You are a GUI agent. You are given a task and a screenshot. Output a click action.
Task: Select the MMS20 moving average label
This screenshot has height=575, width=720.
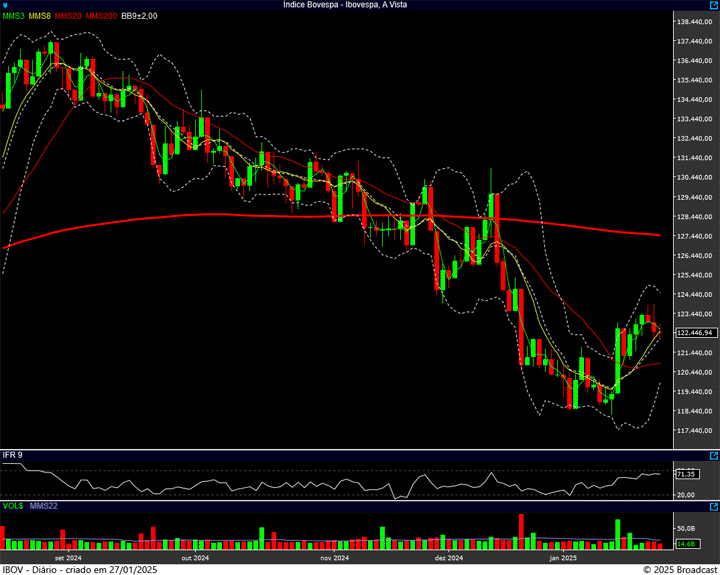click(68, 16)
